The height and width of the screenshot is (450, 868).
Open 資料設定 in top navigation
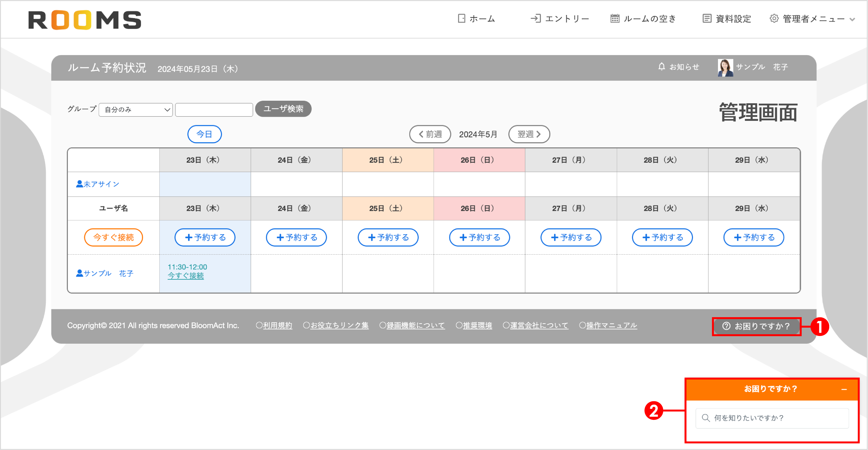click(727, 19)
